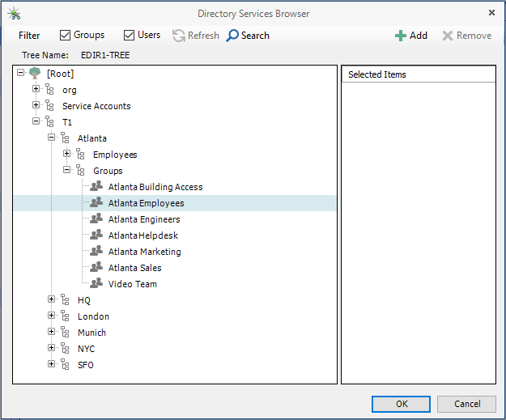The height and width of the screenshot is (420, 506).
Task: Click inside the Selected Items list
Action: tap(418, 227)
